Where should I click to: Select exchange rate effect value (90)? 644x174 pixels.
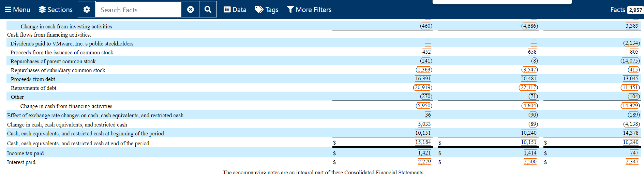533,115
